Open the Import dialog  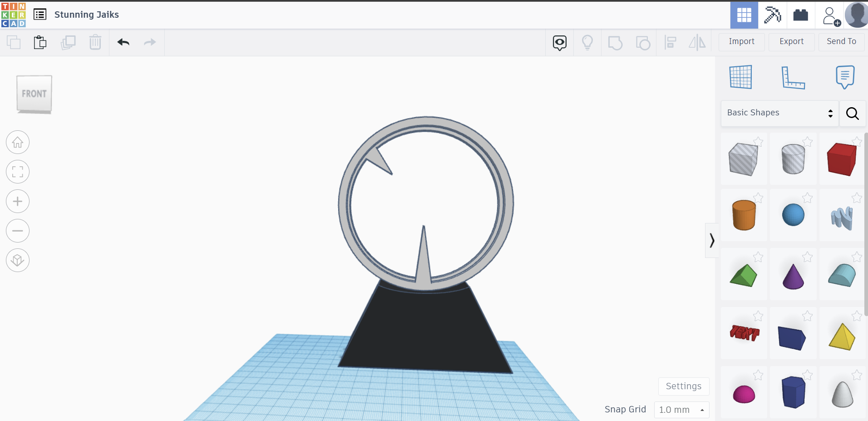click(741, 41)
